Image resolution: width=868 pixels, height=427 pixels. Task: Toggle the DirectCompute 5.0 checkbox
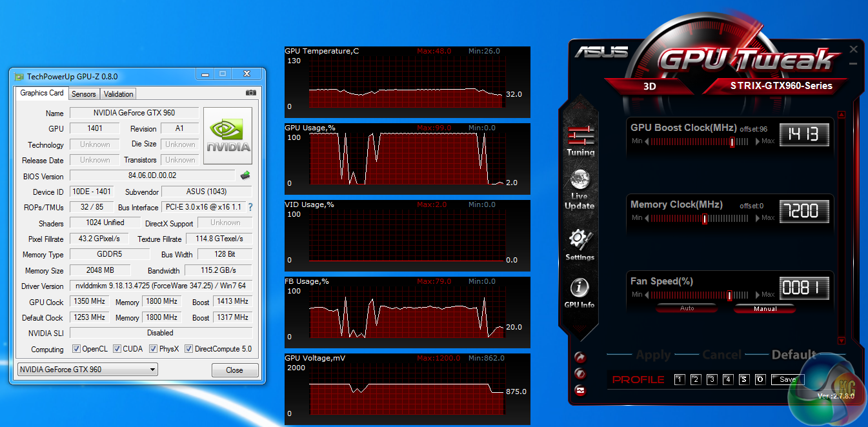pos(188,349)
